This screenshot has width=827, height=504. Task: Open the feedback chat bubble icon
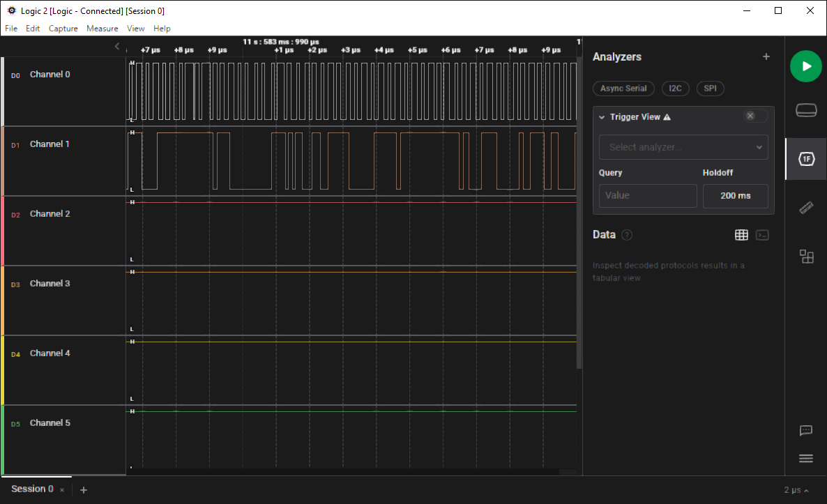click(x=806, y=430)
